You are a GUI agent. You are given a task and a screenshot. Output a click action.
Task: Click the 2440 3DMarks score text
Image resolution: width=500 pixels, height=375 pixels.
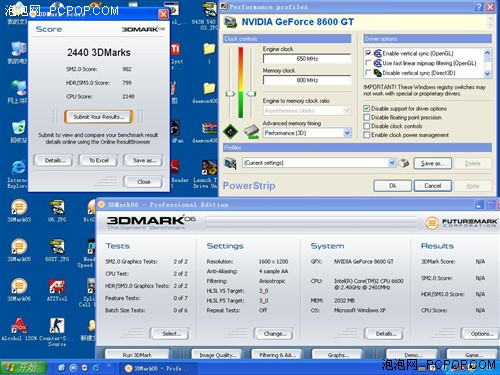tap(99, 52)
